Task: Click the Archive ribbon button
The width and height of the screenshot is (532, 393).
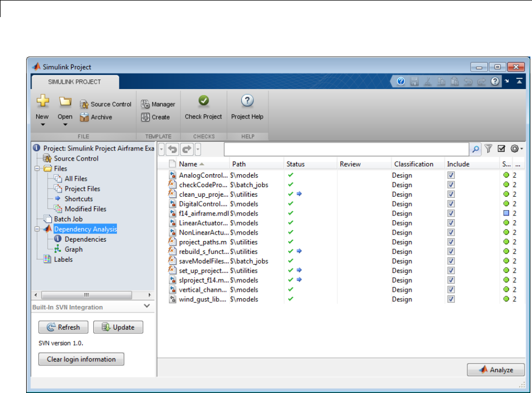Action: click(96, 117)
